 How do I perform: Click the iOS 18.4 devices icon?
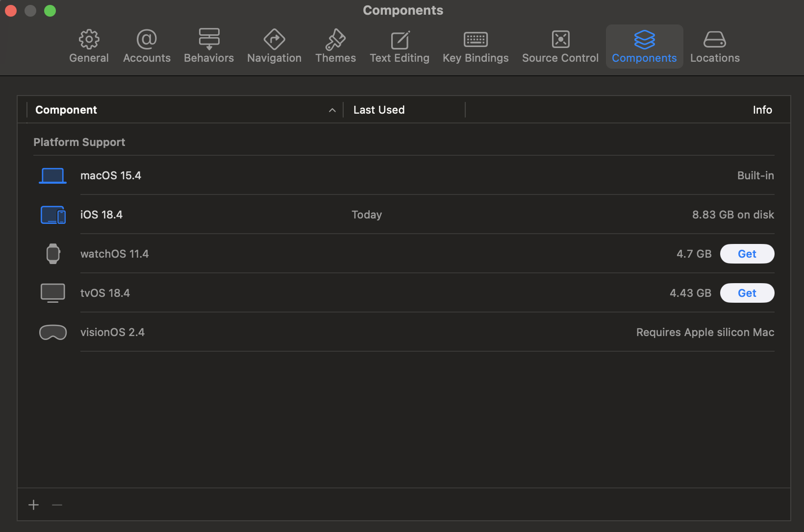tap(53, 215)
